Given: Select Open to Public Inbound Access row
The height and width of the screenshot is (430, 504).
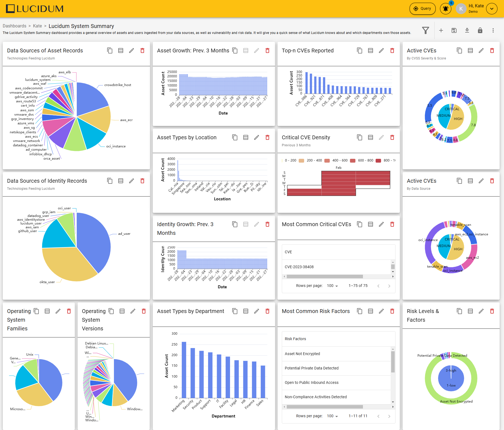Looking at the screenshot, I should [x=336, y=382].
